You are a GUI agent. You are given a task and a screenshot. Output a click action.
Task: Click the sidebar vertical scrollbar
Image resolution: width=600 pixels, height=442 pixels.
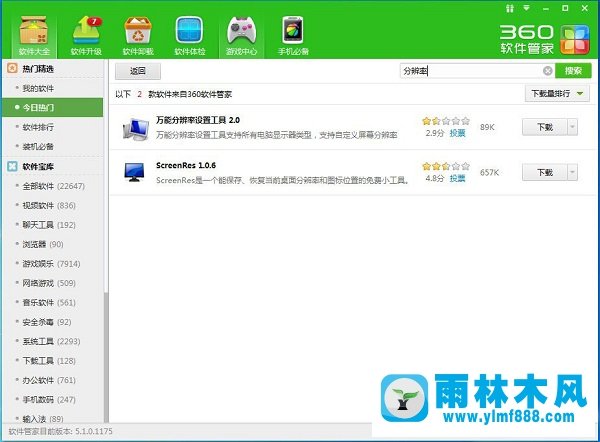pos(106,356)
